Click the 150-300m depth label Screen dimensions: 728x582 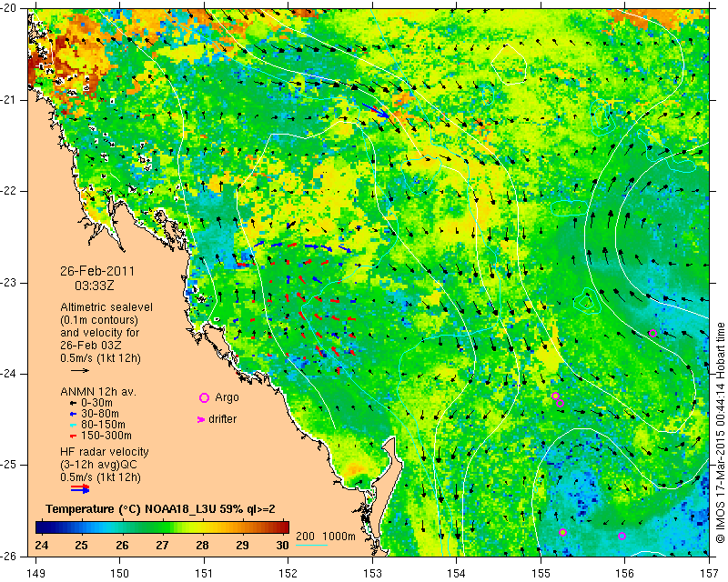pyautogui.click(x=106, y=436)
